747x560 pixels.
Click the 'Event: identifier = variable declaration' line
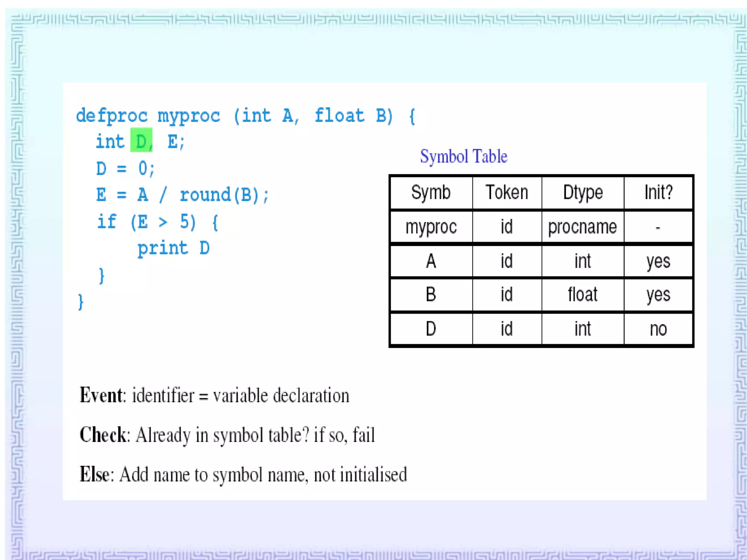(x=214, y=396)
